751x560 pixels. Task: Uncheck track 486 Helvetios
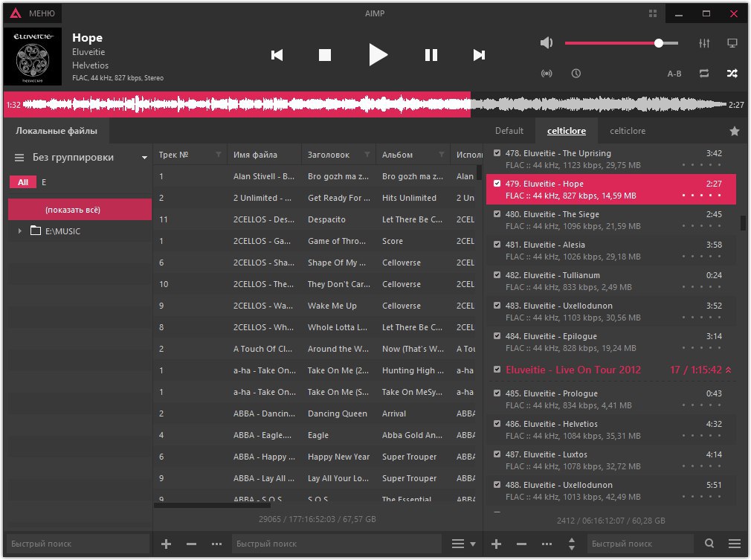(x=497, y=424)
